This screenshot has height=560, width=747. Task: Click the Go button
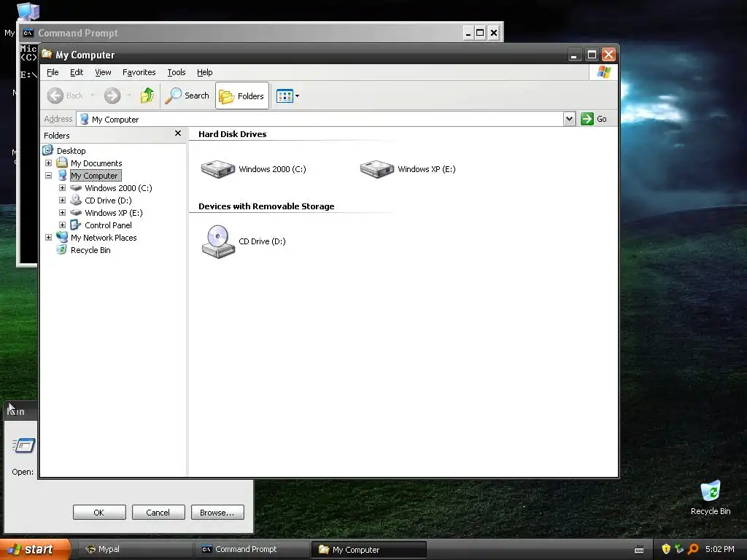[x=594, y=119]
